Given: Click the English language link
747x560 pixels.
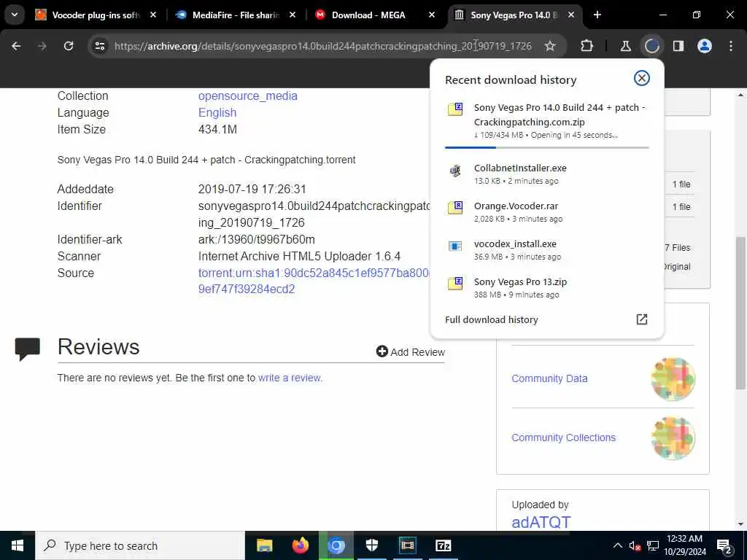Looking at the screenshot, I should (x=217, y=112).
